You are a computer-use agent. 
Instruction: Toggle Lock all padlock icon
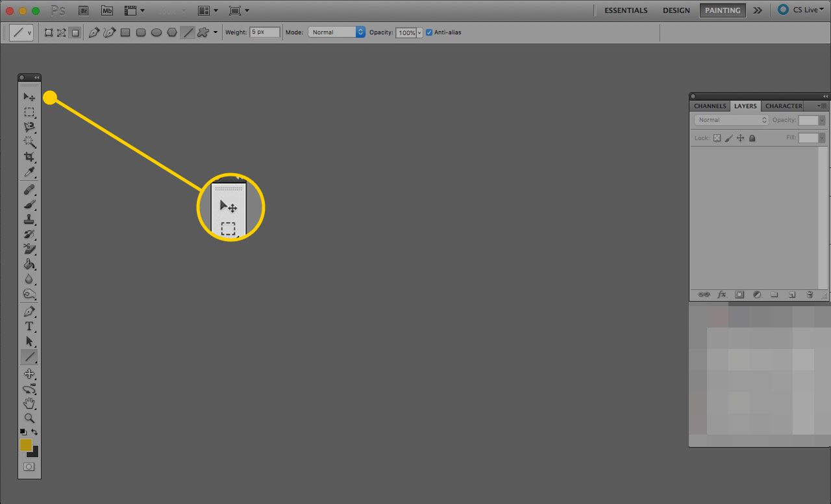tap(752, 138)
